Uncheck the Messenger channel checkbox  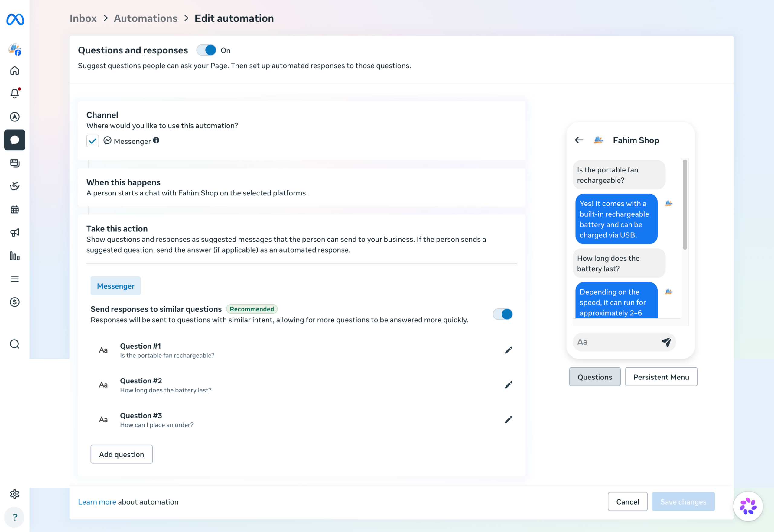[93, 141]
